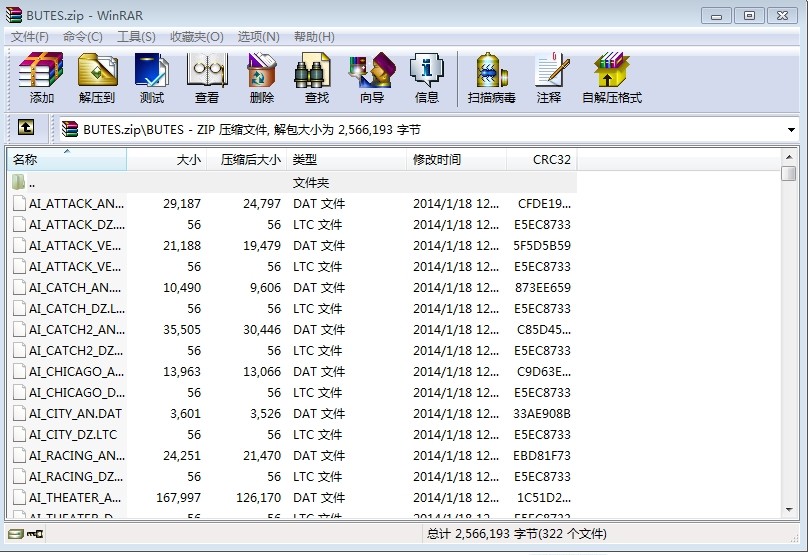Click the status bar total 2,566,193 字节 text
Viewport: 808px width, 555px height.
coord(490,534)
